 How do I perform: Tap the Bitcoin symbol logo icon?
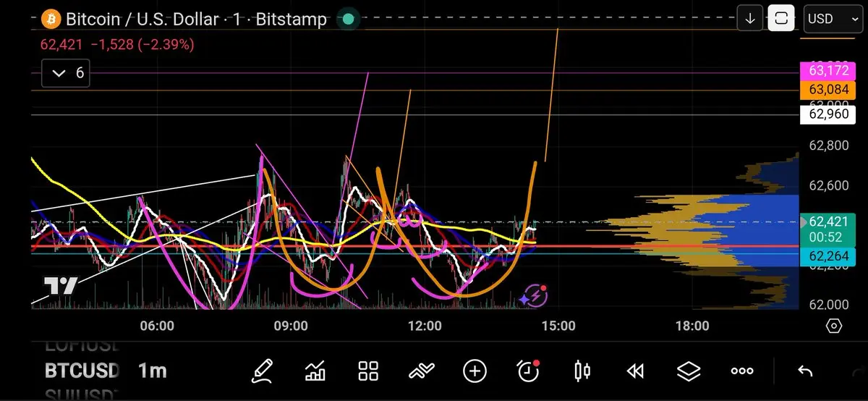click(51, 19)
